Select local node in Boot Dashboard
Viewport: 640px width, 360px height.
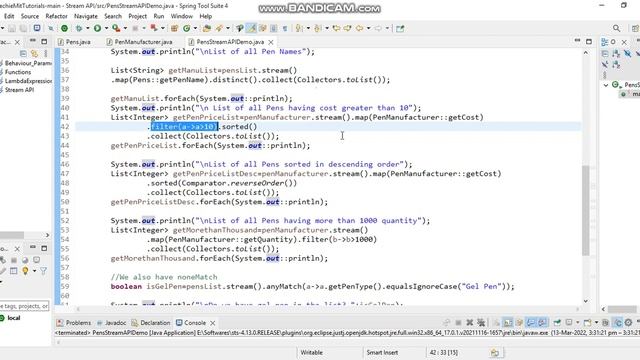coord(13,318)
